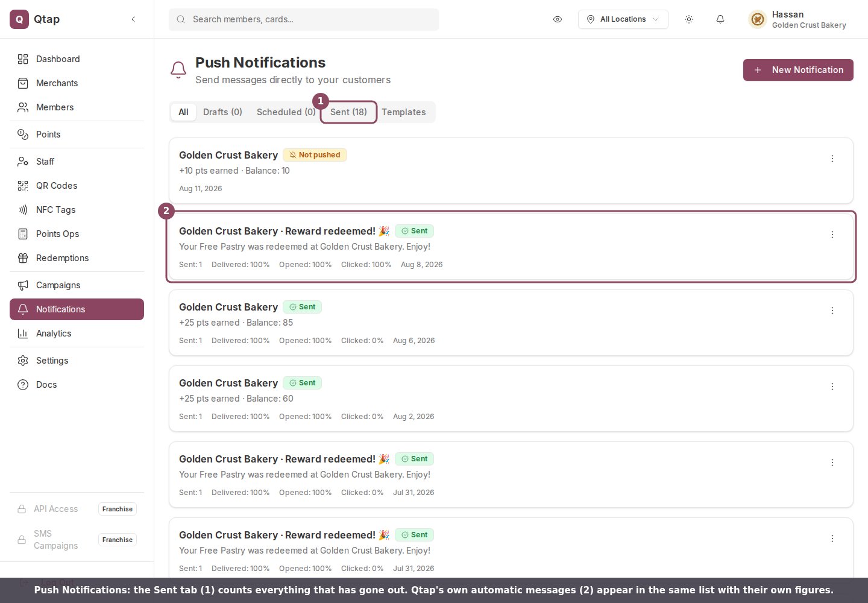This screenshot has height=603, width=868.
Task: Open the Dashboard sidebar item
Action: tap(77, 59)
